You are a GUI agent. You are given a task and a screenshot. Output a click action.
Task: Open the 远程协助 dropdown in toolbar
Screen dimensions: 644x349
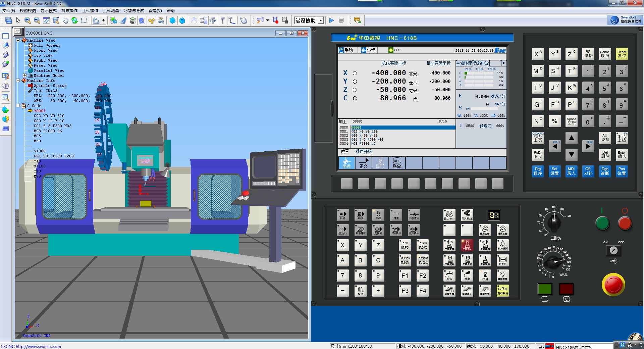pyautogui.click(x=321, y=21)
